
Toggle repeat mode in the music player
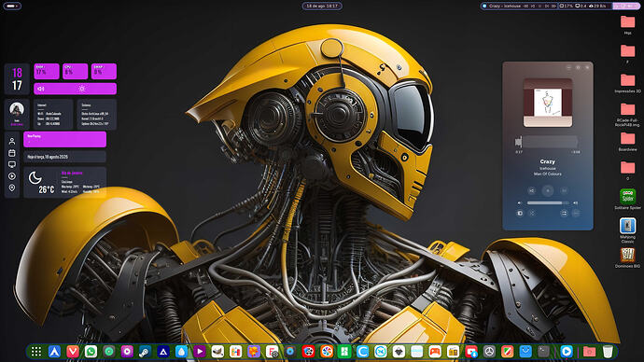coord(564,213)
